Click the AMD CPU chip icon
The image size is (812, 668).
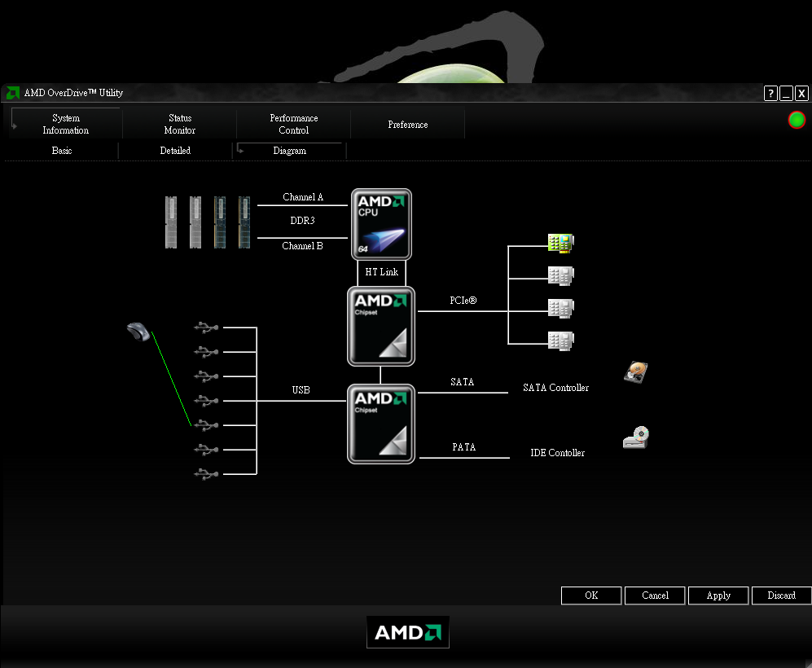(381, 224)
